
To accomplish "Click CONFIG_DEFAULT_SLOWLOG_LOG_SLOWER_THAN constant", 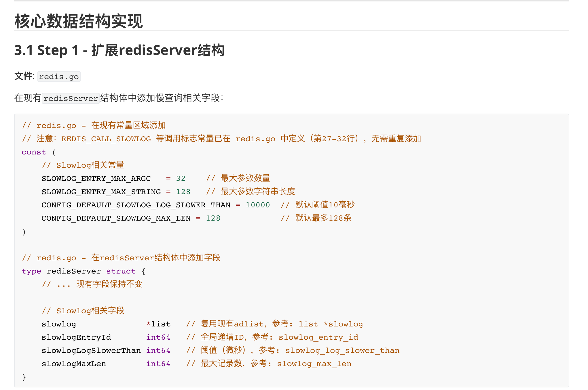I will pyautogui.click(x=136, y=205).
